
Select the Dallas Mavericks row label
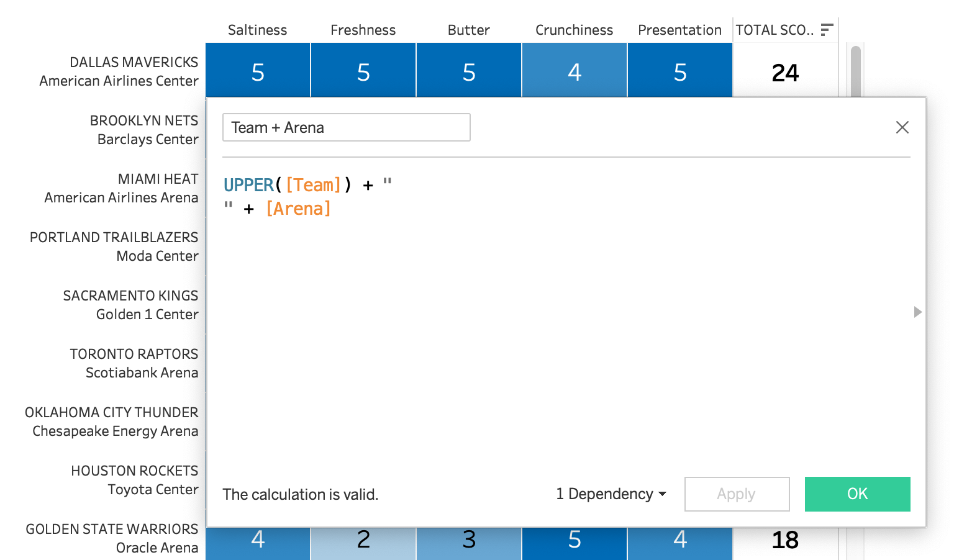click(x=119, y=71)
